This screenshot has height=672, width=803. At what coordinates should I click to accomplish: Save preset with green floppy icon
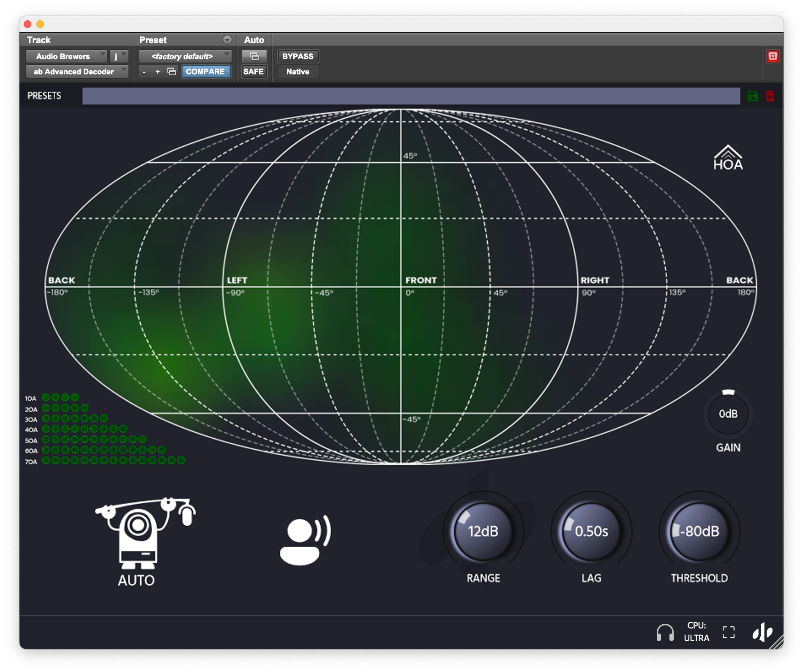(x=752, y=96)
